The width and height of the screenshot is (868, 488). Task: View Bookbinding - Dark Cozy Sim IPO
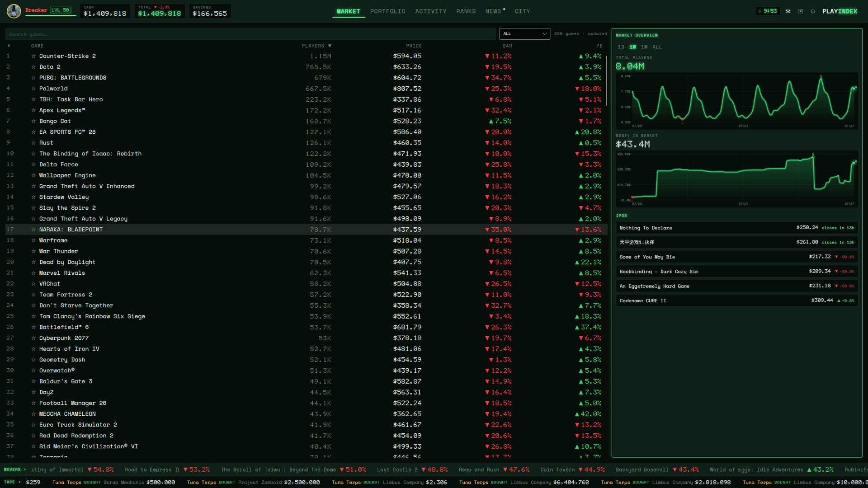[x=736, y=272]
